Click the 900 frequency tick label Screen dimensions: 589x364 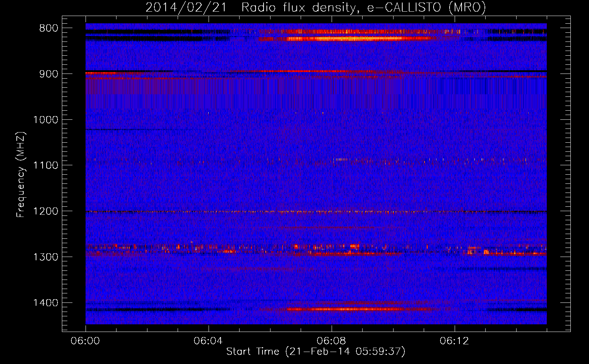[48, 74]
